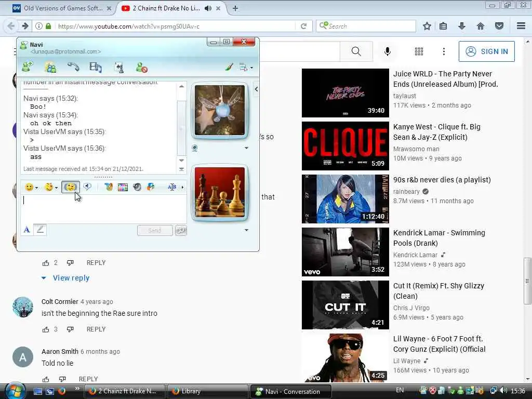
Task: Open the Windows Start orb
Action: tap(16, 391)
